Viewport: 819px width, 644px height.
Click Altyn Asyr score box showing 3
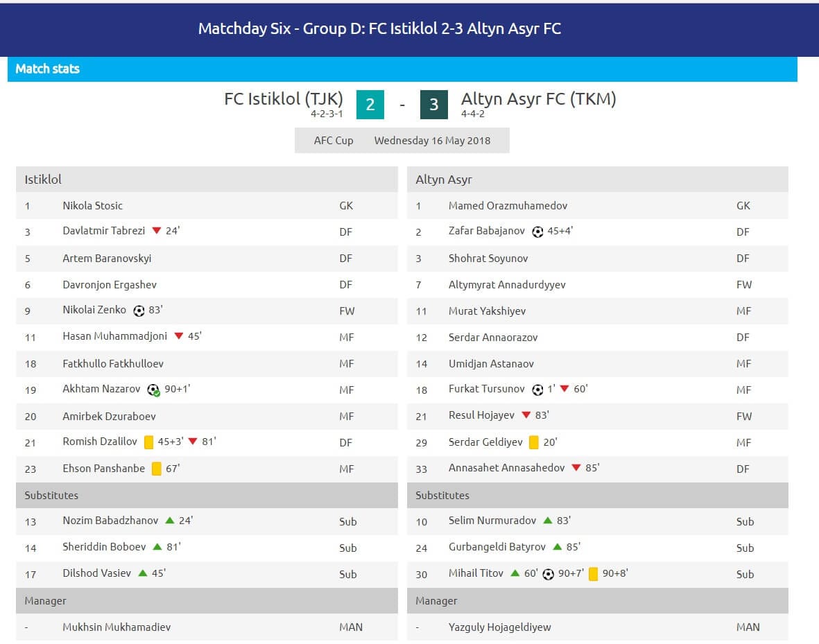click(x=434, y=105)
